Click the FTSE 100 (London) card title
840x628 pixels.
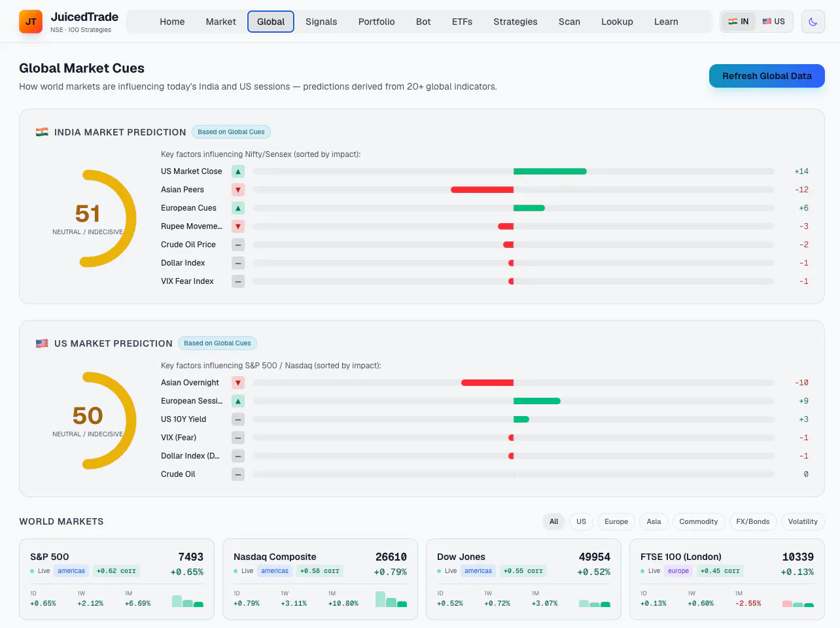click(x=681, y=557)
